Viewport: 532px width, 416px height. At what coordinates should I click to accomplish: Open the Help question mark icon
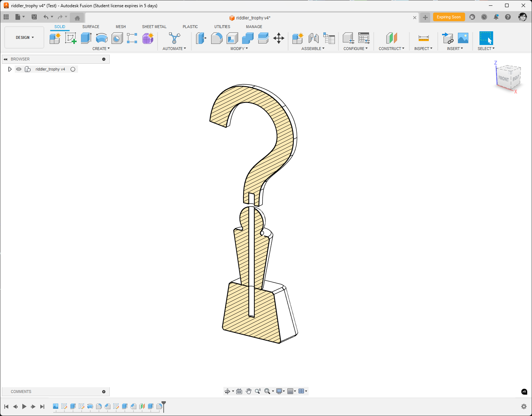point(508,17)
